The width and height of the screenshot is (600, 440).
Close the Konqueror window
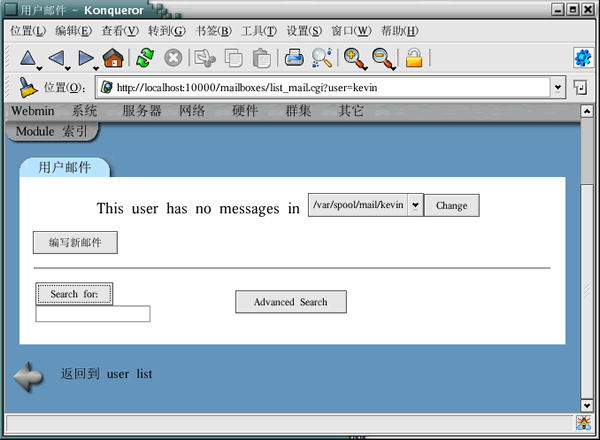[588, 9]
